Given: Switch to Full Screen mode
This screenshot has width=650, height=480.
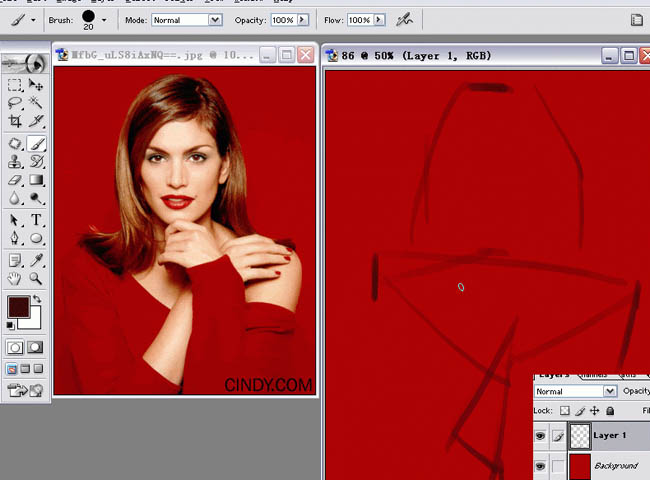Looking at the screenshot, I should pos(39,368).
